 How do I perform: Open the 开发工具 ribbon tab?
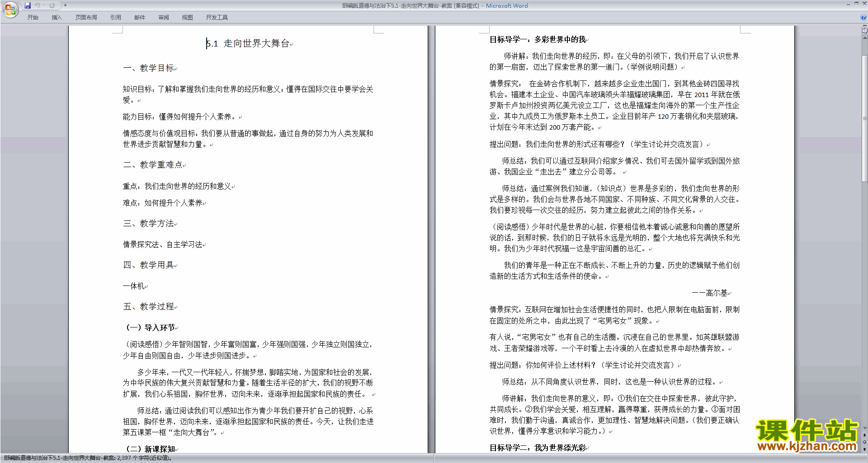(x=217, y=18)
